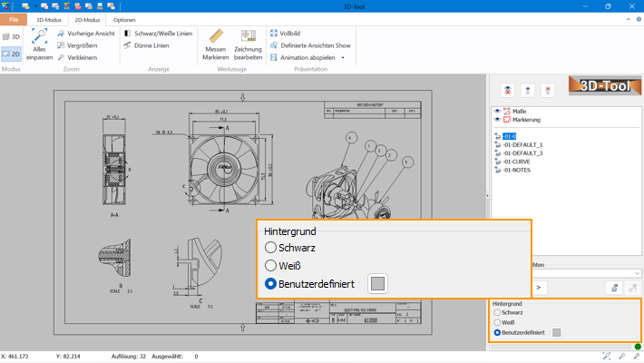The image size is (644, 363).
Task: Switch to 3D mode button
Action: click(12, 36)
